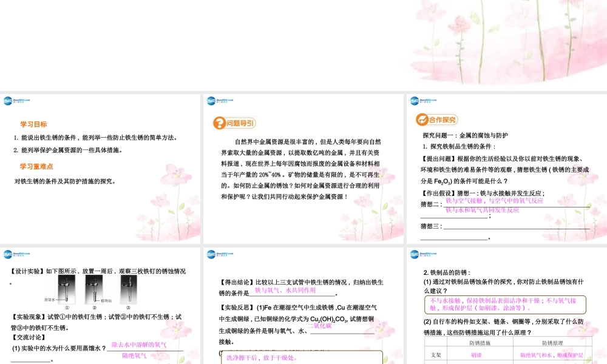Select test tube ① in the 设计实验 diagram
Image resolution: width=607 pixels, height=364 pixels.
[x=67, y=289]
